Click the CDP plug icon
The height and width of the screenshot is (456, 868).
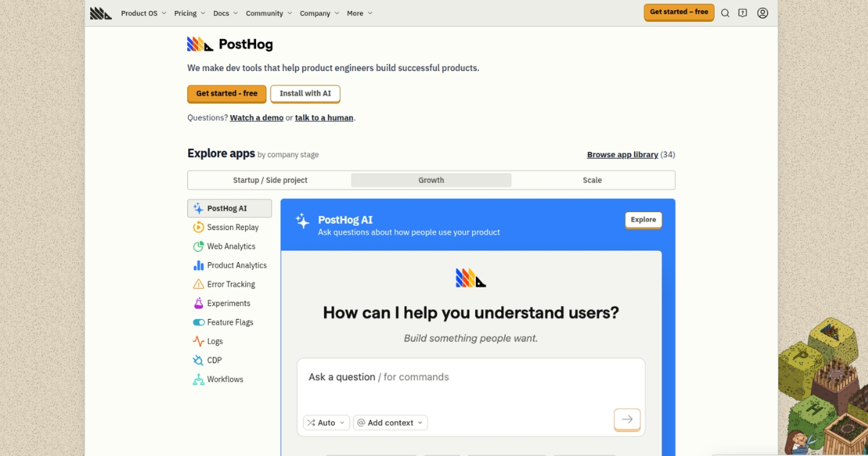[x=198, y=360]
